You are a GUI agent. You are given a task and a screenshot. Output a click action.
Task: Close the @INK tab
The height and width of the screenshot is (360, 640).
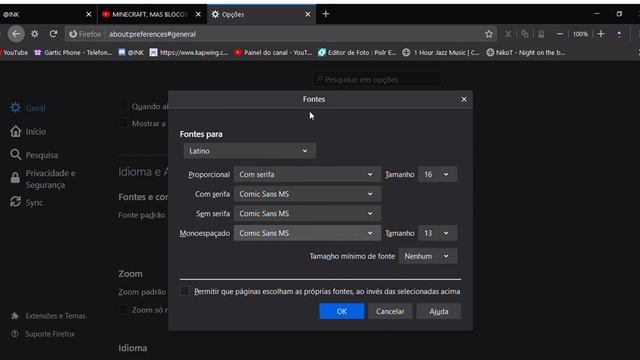click(x=89, y=14)
